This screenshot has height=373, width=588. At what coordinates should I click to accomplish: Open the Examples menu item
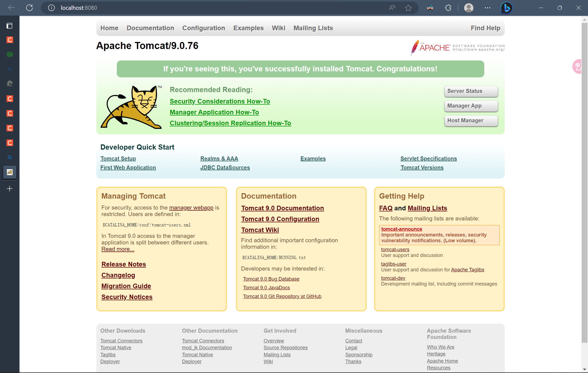coord(248,28)
